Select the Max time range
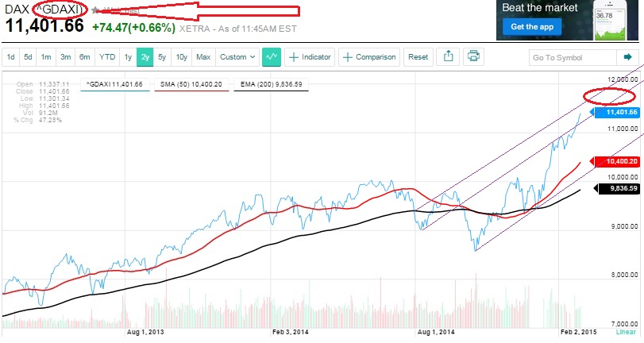The image size is (644, 343). tap(203, 57)
